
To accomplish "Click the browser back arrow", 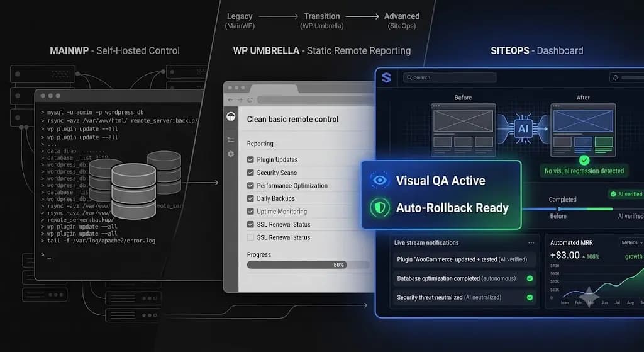I will (230, 100).
